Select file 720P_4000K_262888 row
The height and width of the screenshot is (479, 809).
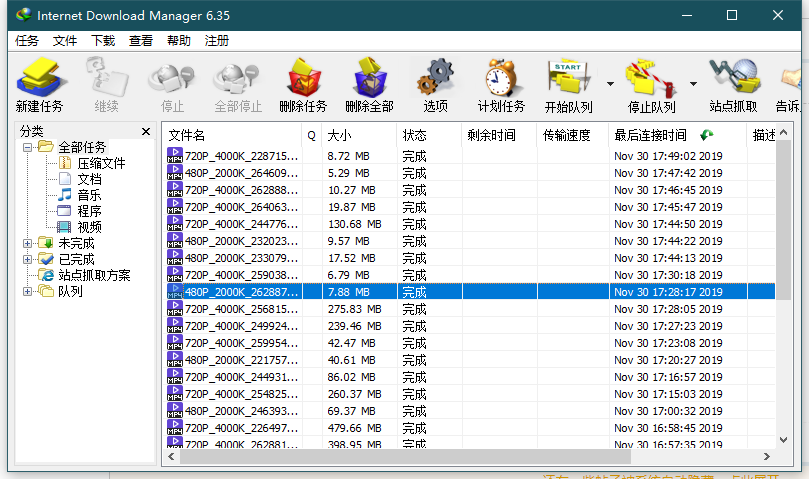469,190
